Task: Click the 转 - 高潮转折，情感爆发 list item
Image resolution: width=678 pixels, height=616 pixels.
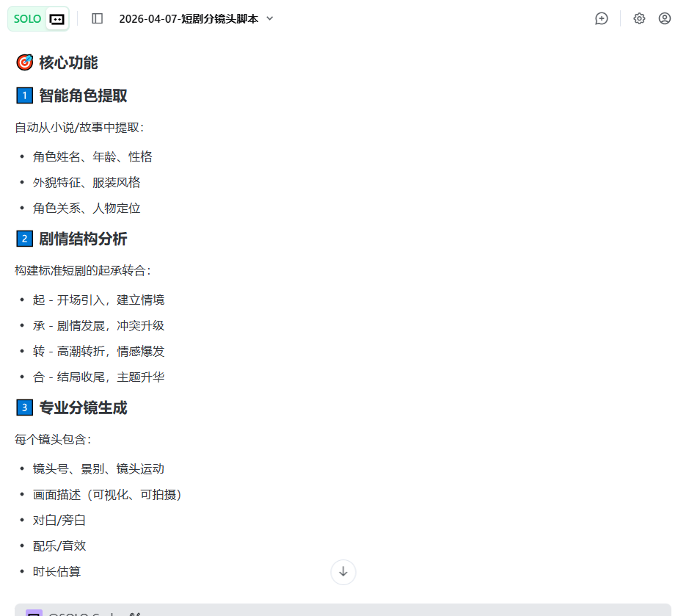Action: [x=98, y=351]
